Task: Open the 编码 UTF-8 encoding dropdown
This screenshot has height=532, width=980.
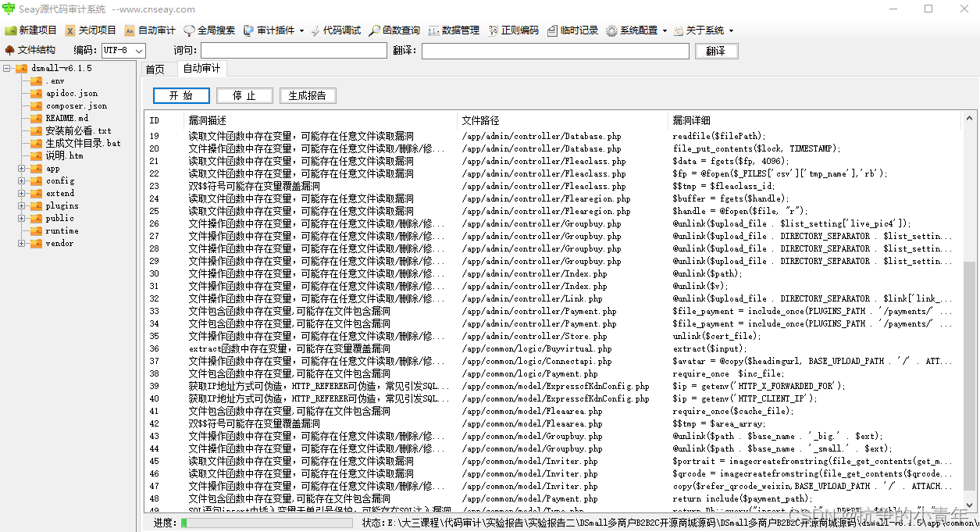Action: click(x=123, y=51)
